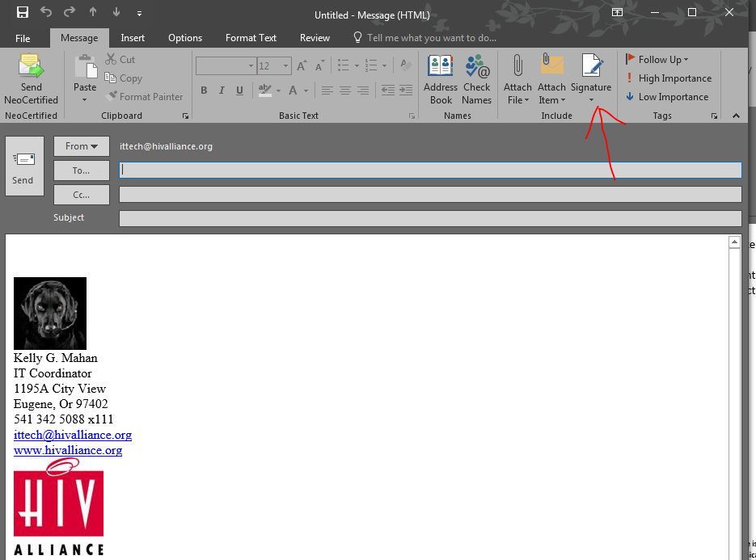Collapse the ribbon with chevron
This screenshot has width=756, height=560.
point(736,116)
